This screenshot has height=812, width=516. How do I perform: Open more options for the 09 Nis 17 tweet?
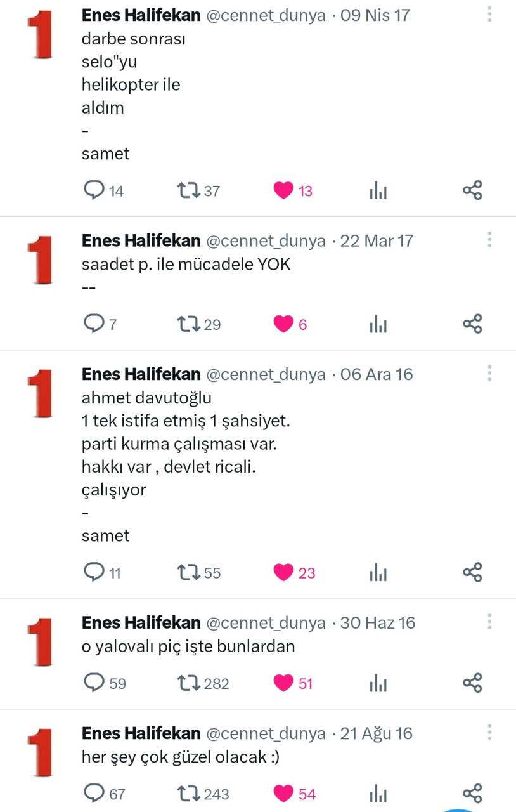(489, 15)
